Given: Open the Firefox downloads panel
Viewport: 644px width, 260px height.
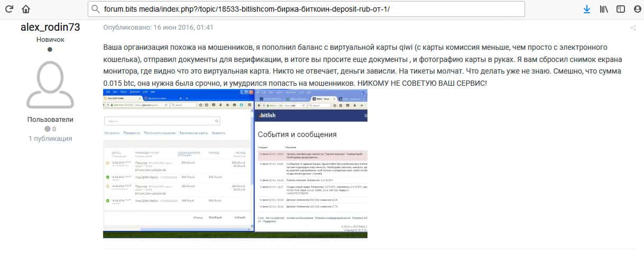Looking at the screenshot, I should [586, 9].
